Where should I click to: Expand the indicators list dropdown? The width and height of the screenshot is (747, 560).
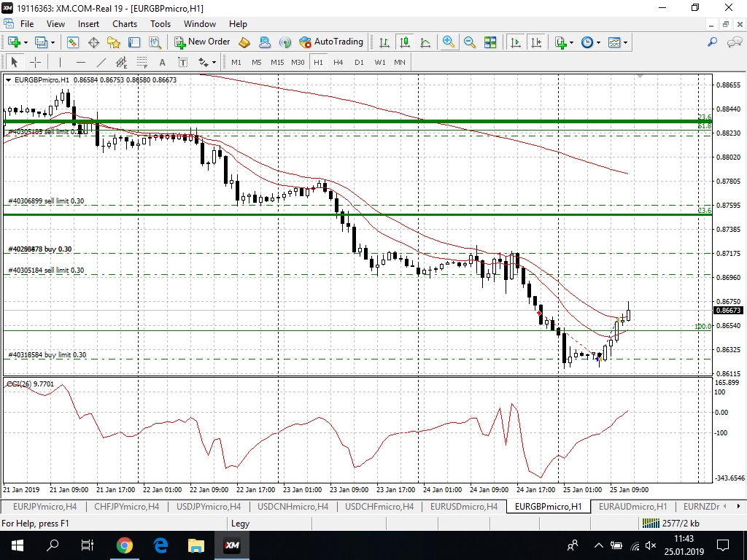(571, 42)
